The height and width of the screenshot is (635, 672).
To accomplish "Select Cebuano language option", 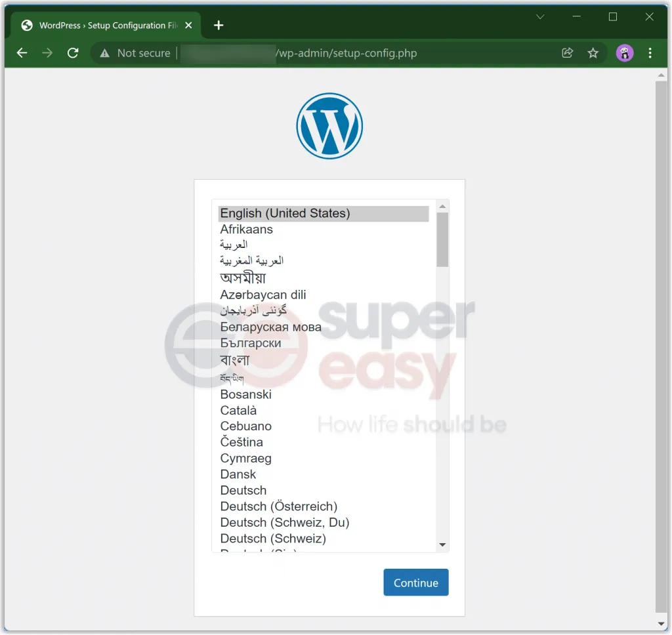I will click(x=324, y=426).
